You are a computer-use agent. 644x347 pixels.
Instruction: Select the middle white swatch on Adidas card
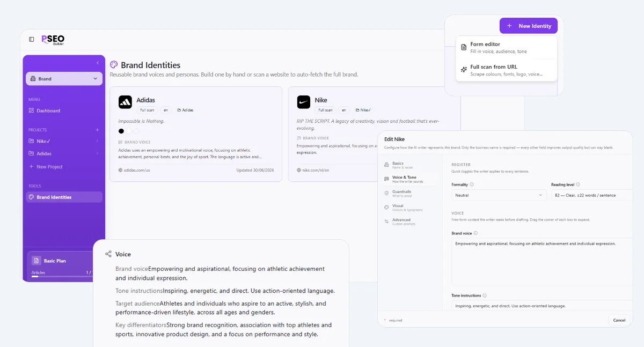tap(129, 131)
